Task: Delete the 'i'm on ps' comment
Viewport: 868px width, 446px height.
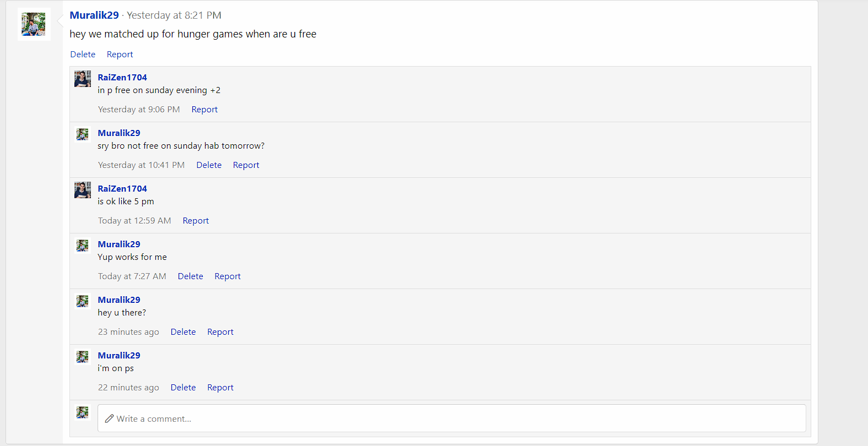Action: click(x=183, y=388)
